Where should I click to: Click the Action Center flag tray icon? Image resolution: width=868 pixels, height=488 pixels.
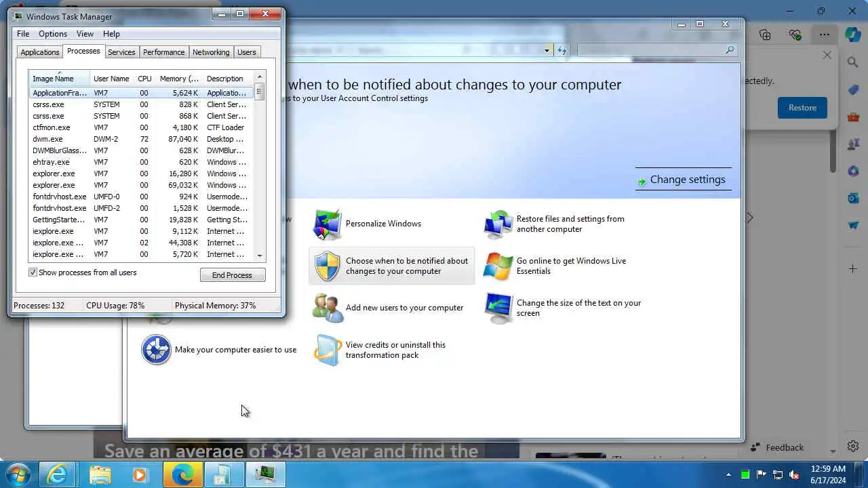[761, 474]
